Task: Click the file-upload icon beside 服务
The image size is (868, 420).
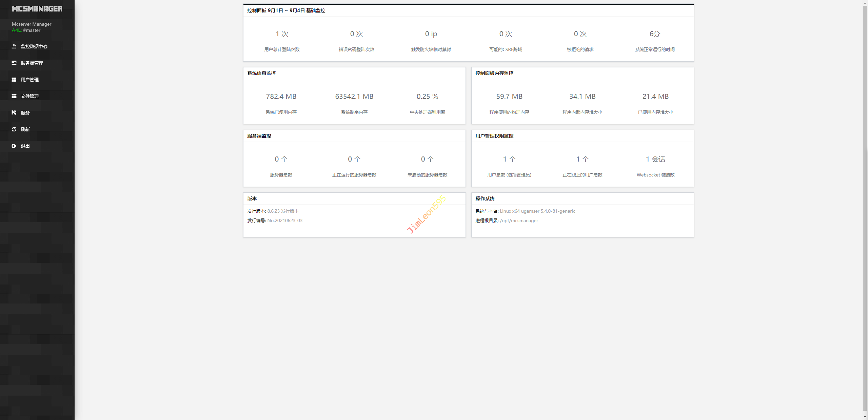Action: click(14, 113)
